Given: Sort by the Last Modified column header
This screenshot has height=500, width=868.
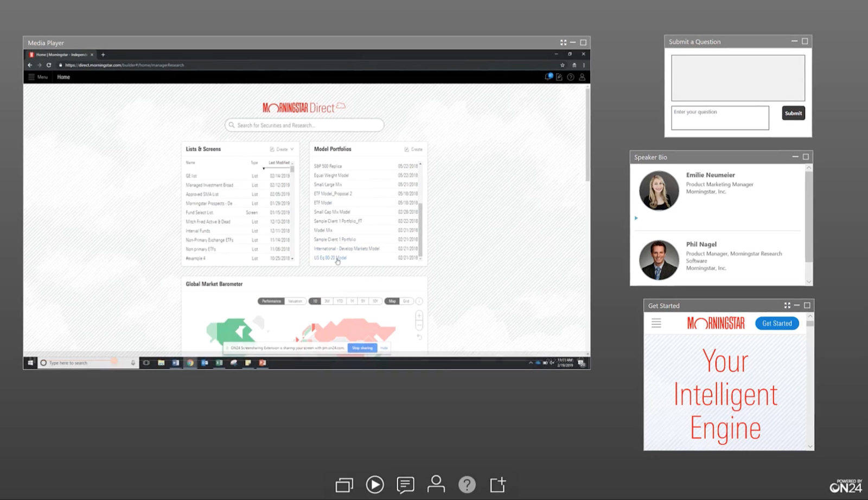Looking at the screenshot, I should 279,163.
